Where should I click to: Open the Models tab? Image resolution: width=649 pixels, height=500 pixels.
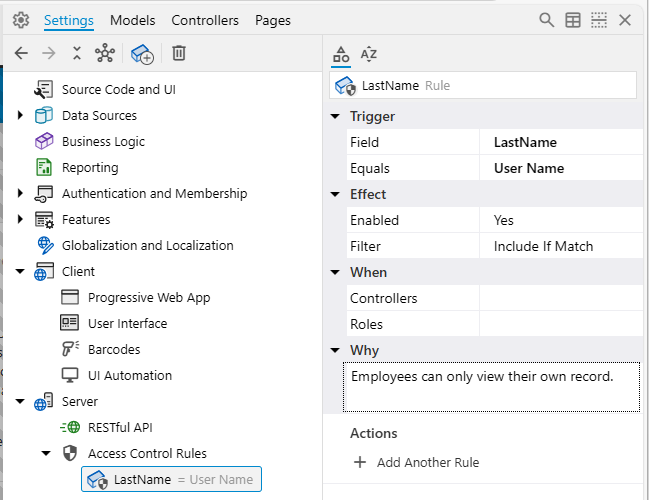(132, 20)
